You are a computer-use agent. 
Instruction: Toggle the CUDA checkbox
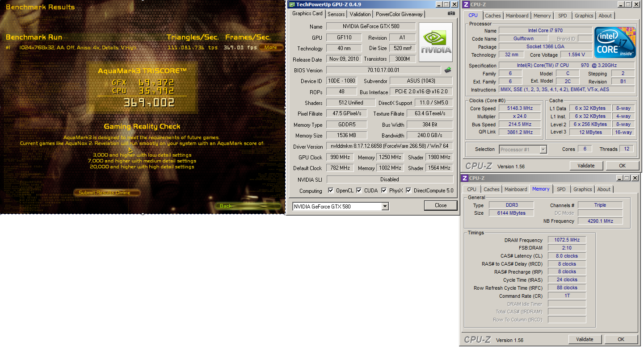pos(359,191)
